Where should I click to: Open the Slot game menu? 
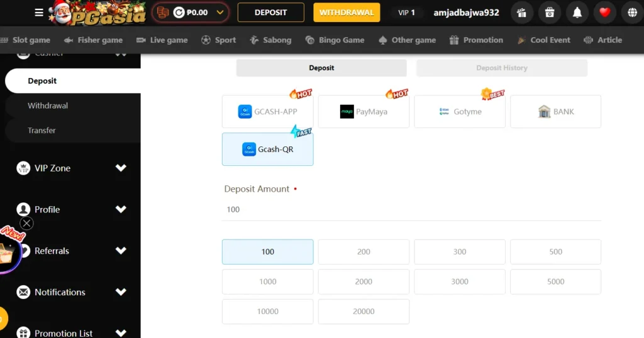25,40
